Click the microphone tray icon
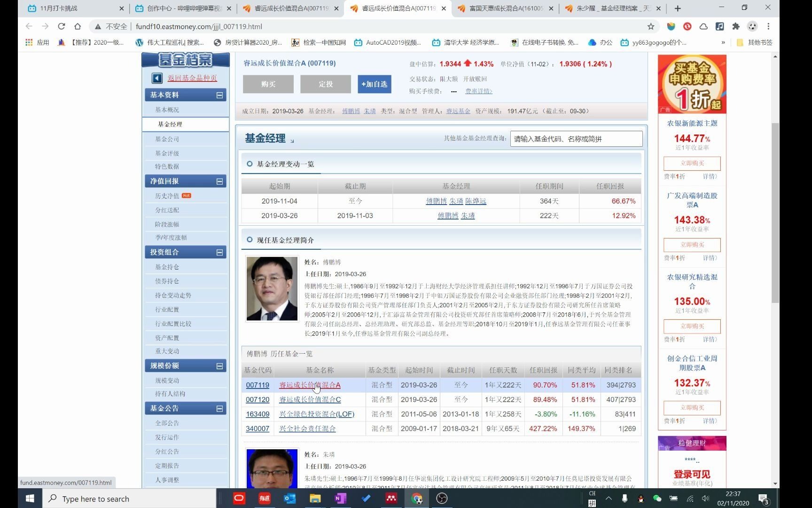The image size is (812, 508). pos(625,499)
